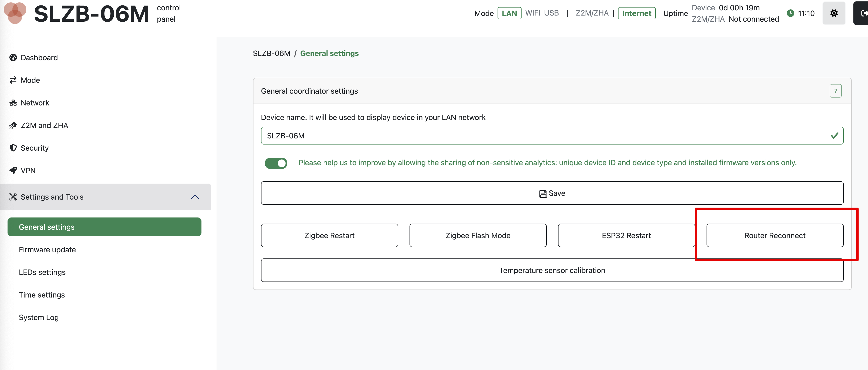Open Dashboard from the sidebar

[x=39, y=58]
